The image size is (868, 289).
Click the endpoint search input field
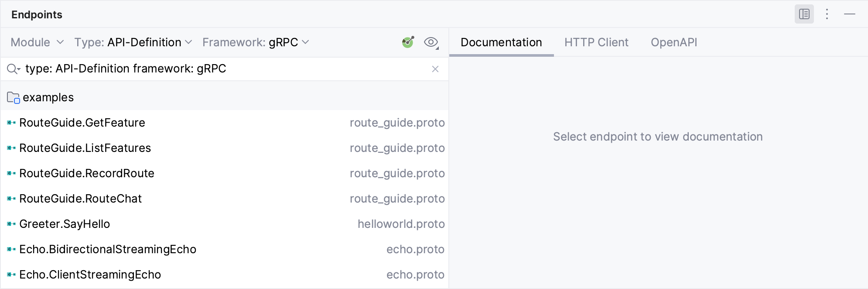218,69
